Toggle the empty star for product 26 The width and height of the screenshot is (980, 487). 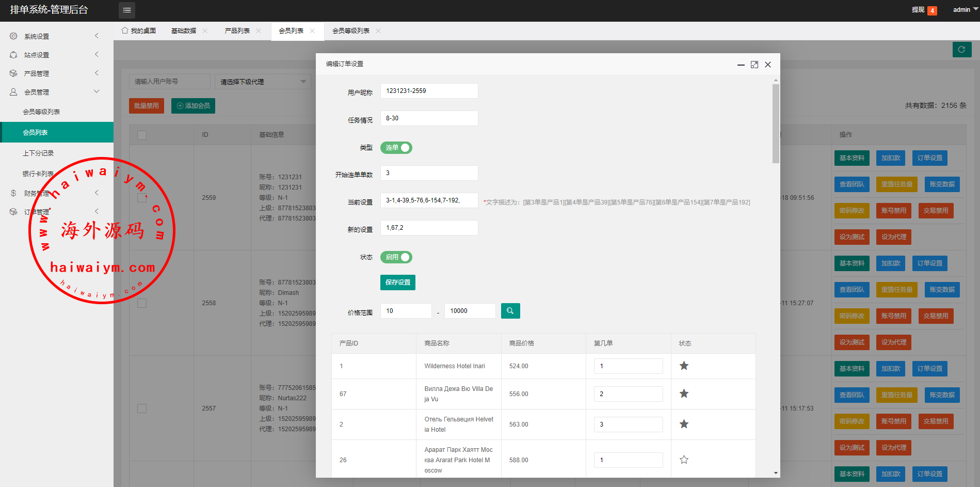tap(684, 460)
